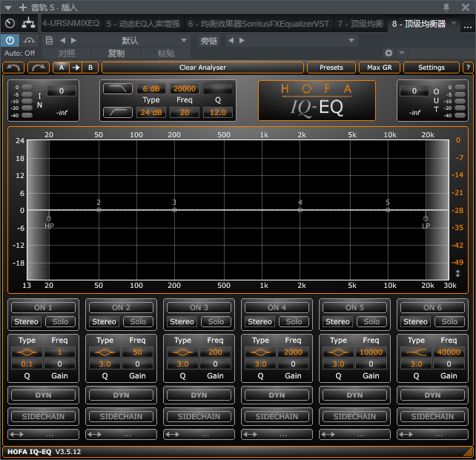Click band 4 Freq value 2000
Image resolution: width=476 pixels, height=460 pixels.
tap(293, 352)
